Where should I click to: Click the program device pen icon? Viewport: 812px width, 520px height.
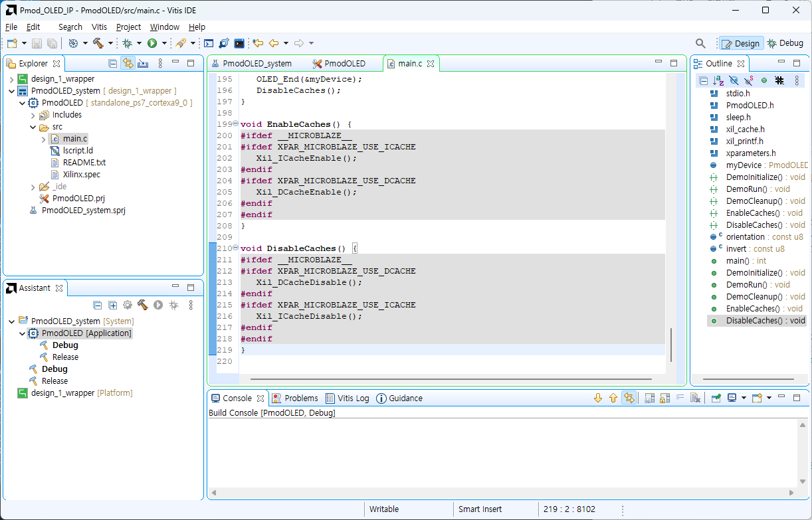click(181, 43)
